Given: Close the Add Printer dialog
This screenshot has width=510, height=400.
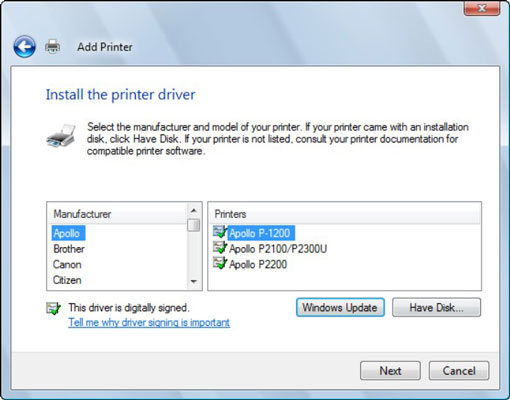Looking at the screenshot, I should (x=482, y=8).
